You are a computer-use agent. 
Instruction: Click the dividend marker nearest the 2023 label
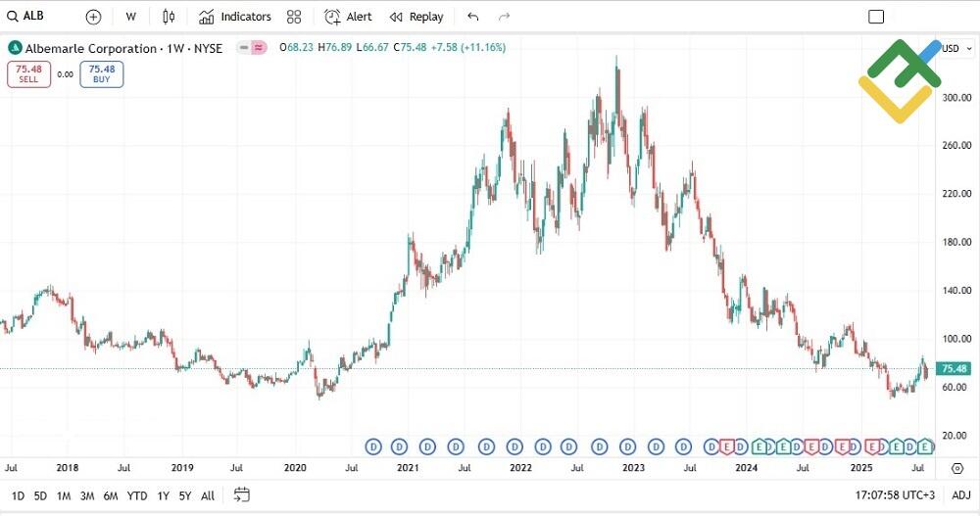tap(627, 446)
